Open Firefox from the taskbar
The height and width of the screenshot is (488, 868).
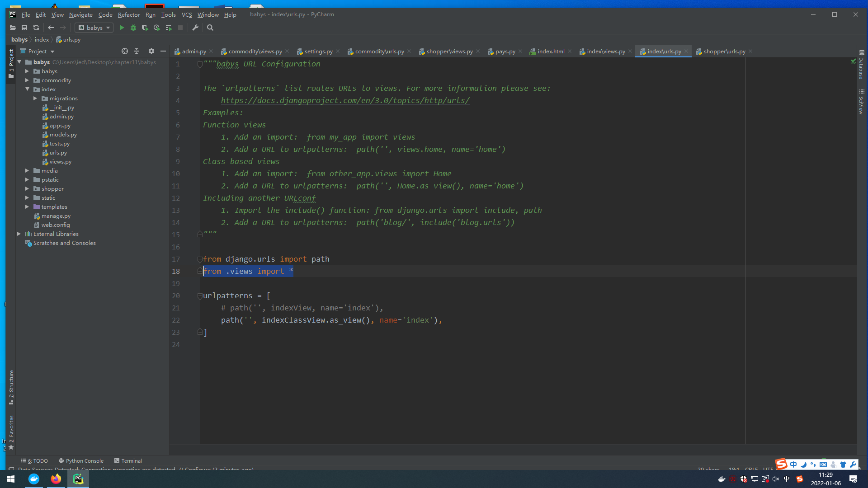[56, 479]
